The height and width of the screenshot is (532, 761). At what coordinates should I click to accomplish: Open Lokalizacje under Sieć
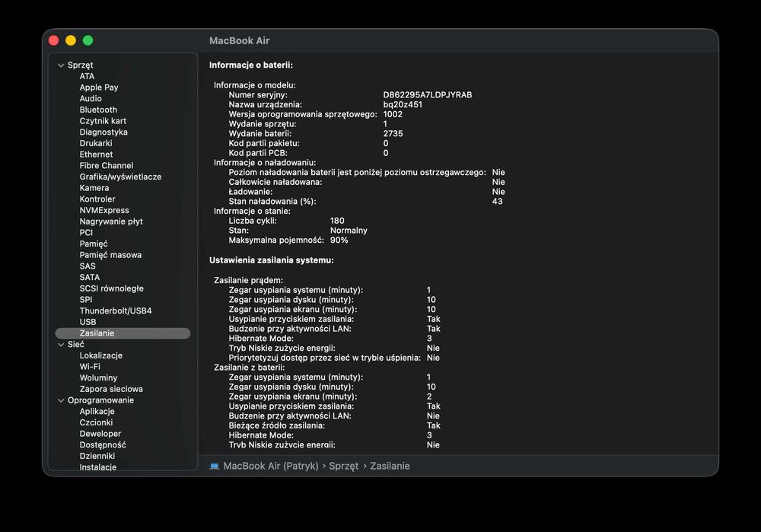pos(101,355)
